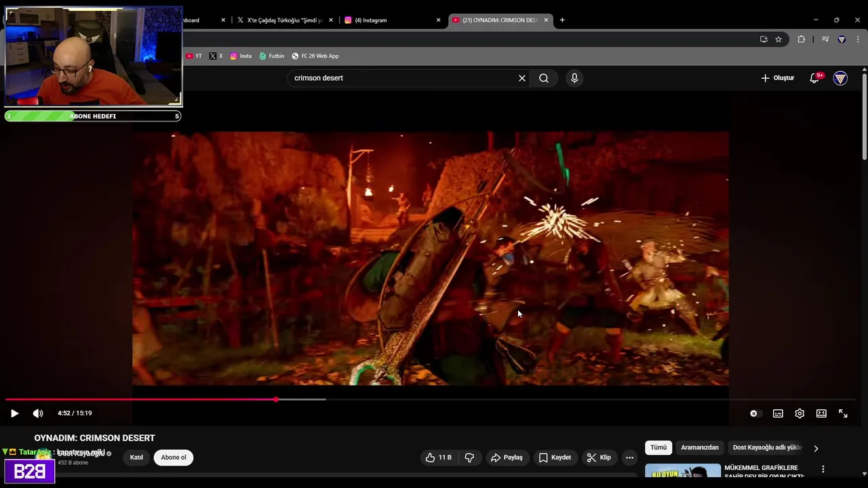Screen dimensions: 868x488
Task: Open the Chrome profile avatar
Action: 842,39
